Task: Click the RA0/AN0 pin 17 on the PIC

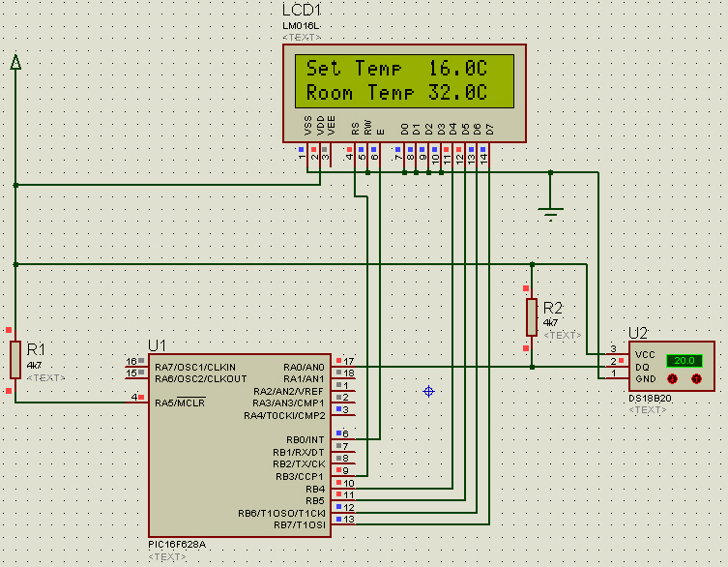Action: tap(343, 365)
